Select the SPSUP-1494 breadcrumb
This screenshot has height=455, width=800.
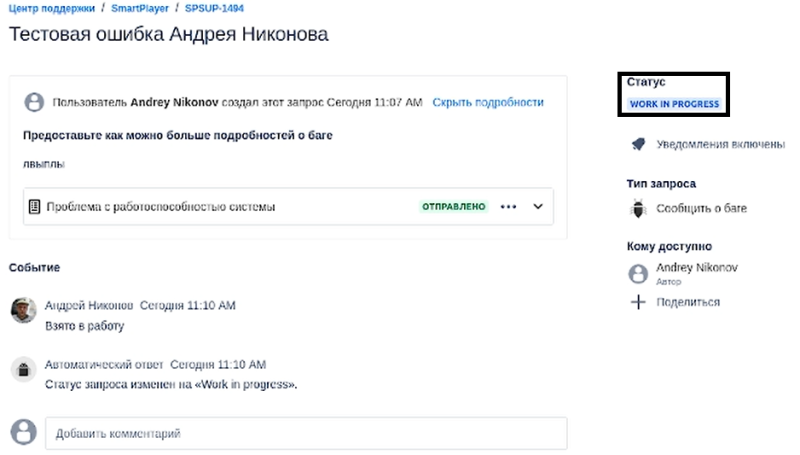pyautogui.click(x=214, y=8)
